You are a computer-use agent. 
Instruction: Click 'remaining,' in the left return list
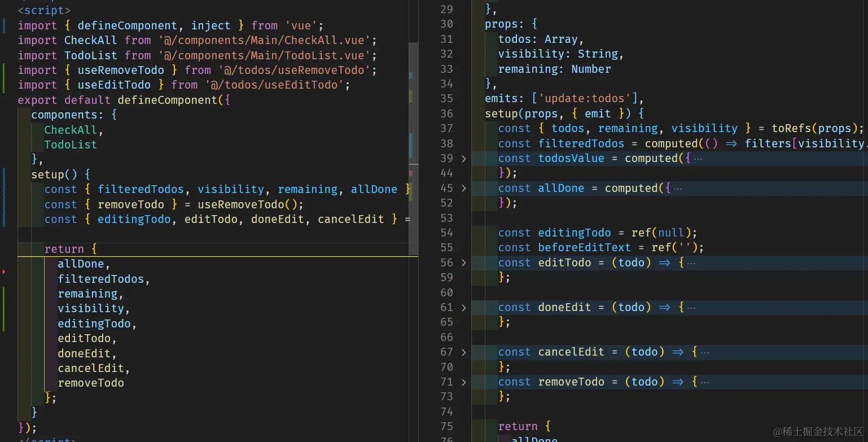[x=91, y=294]
